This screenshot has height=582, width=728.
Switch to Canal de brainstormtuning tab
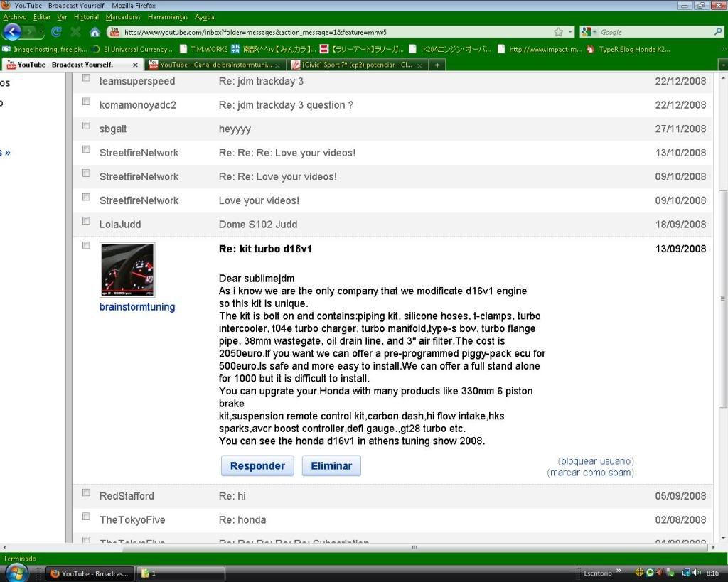[215, 65]
